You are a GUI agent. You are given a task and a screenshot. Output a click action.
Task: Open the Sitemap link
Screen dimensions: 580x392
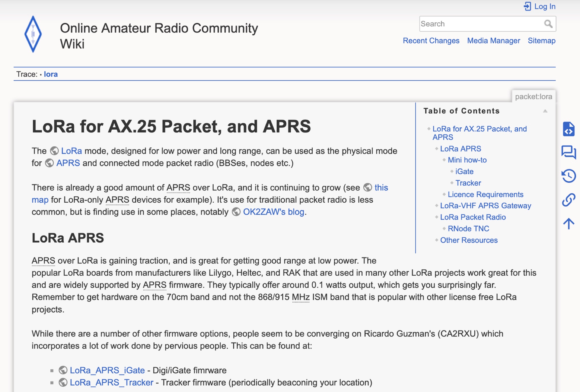541,41
